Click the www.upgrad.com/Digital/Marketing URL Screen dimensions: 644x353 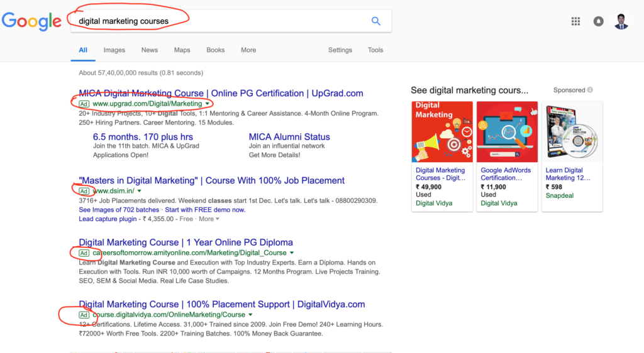tap(147, 104)
